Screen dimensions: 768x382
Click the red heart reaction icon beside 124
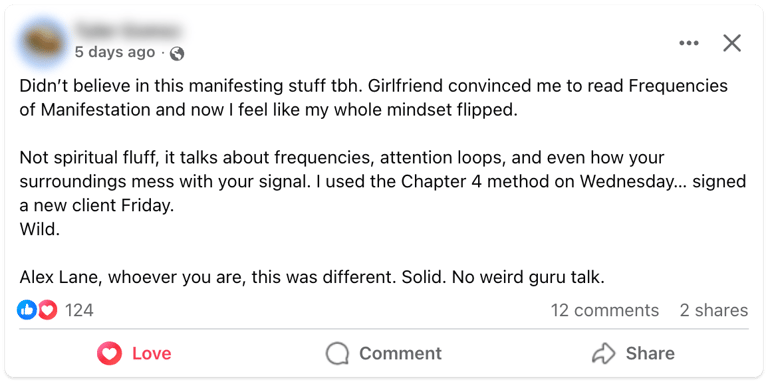click(x=48, y=310)
